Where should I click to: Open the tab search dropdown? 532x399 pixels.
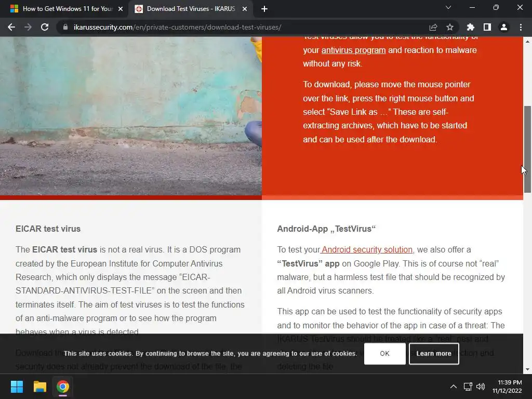[x=448, y=7]
